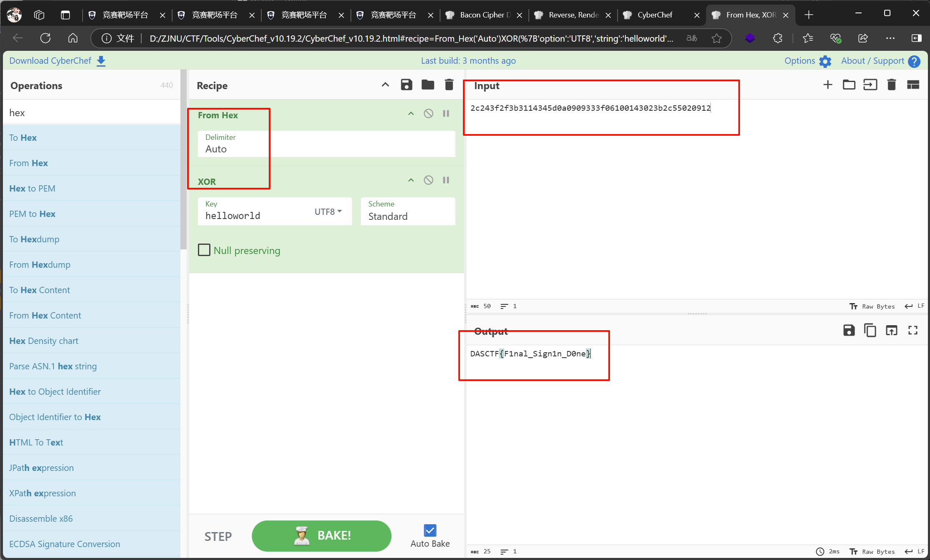Open the XOR key UTF8 format dropdown
This screenshot has height=560, width=930.
[x=328, y=212]
